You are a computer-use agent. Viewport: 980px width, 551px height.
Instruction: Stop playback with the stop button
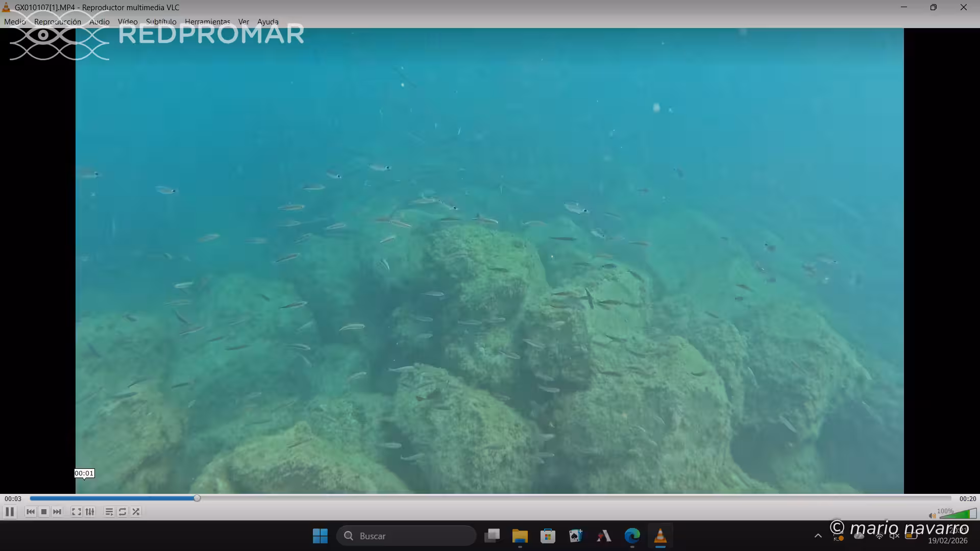[44, 512]
